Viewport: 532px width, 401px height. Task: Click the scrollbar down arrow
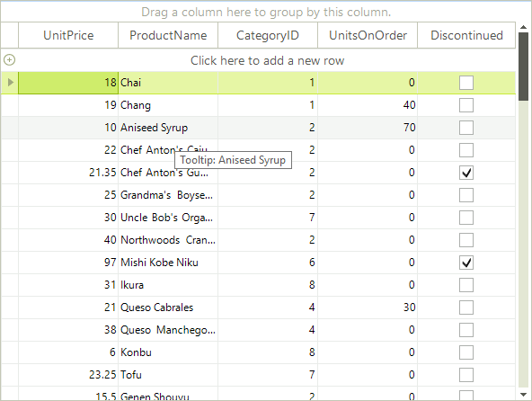tap(524, 394)
